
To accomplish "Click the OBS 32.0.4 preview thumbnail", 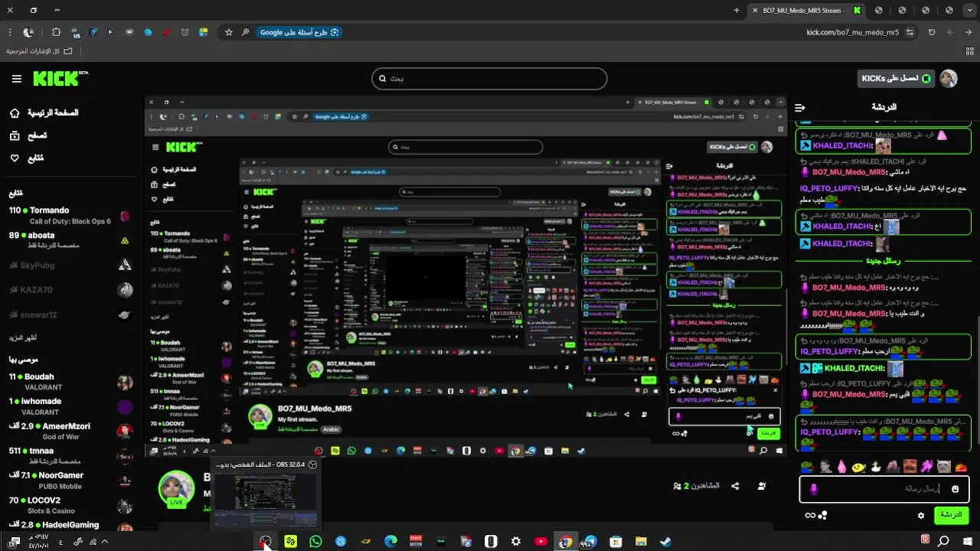I will 265,500.
